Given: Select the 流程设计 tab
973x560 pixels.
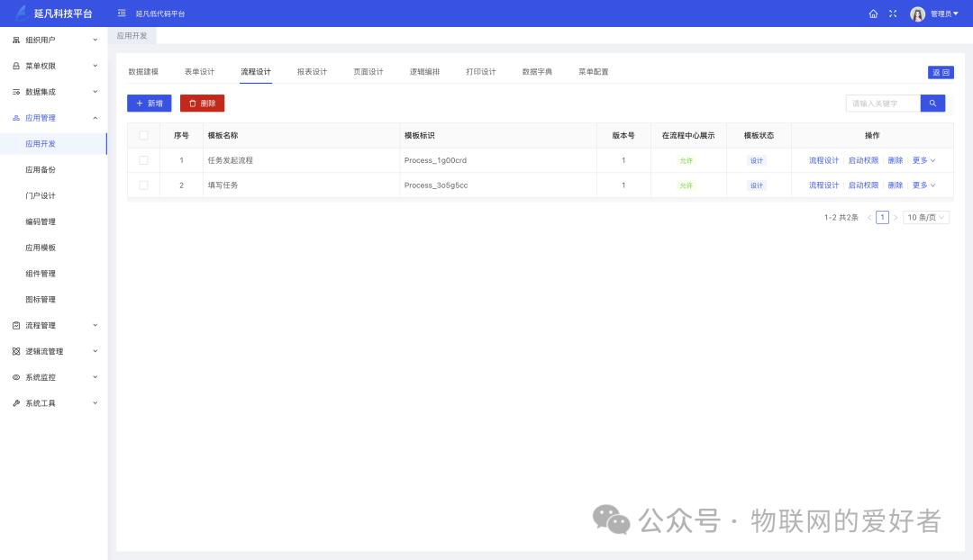Looking at the screenshot, I should (x=256, y=72).
